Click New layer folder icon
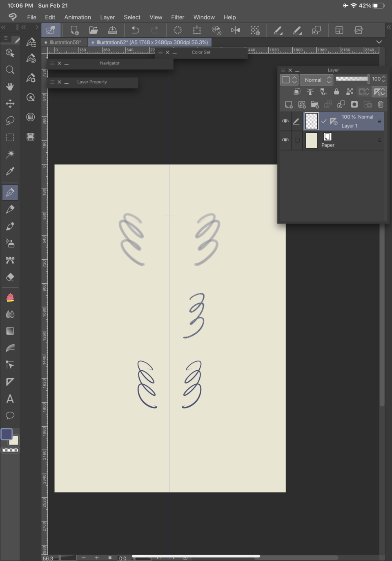 (x=315, y=105)
